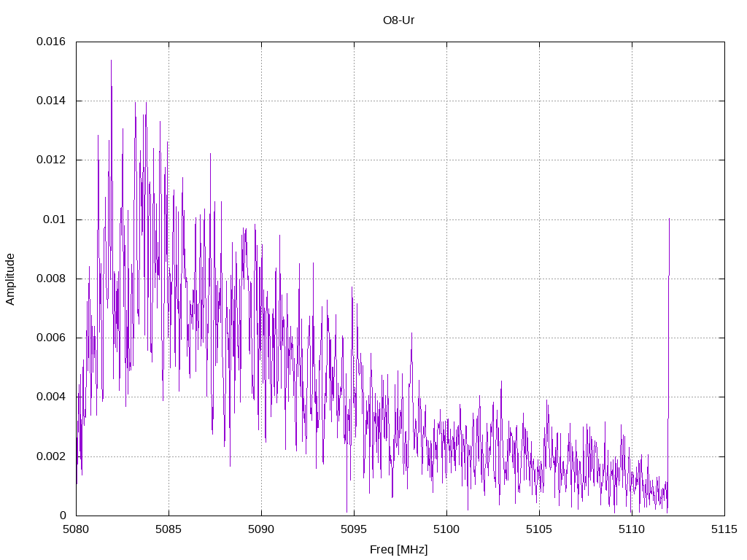The image size is (747, 560).
Task: Click the x-axis tick label 5105
Action: 539,529
